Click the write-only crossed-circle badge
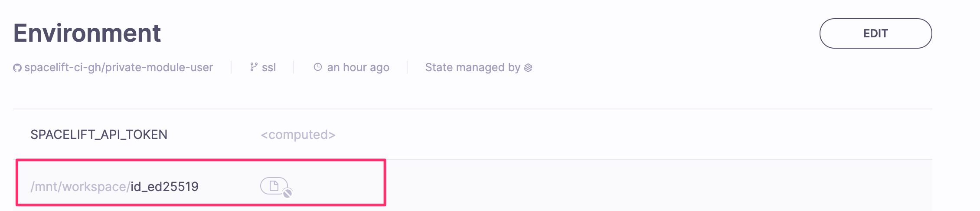This screenshot has height=211, width=980. click(287, 193)
